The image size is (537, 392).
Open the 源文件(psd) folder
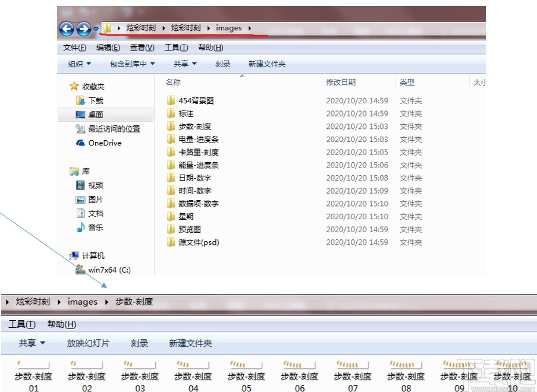point(193,242)
